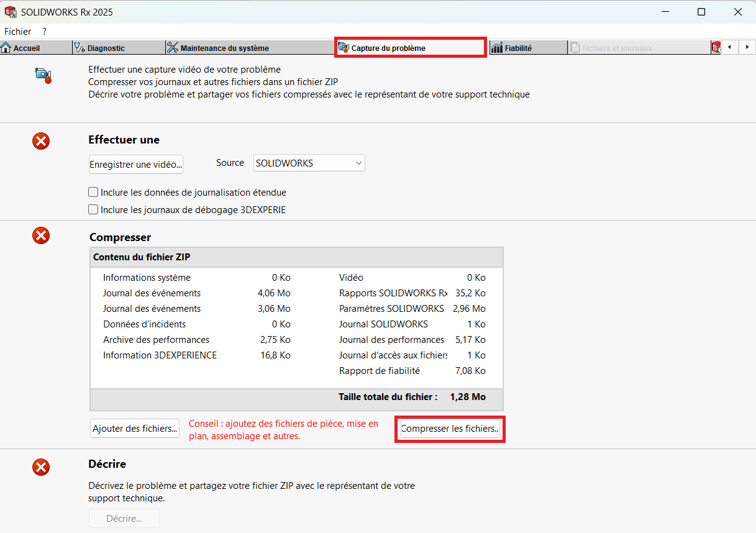Click the Accueil house icon
Screen dimensions: 756x533
pyautogui.click(x=6, y=48)
